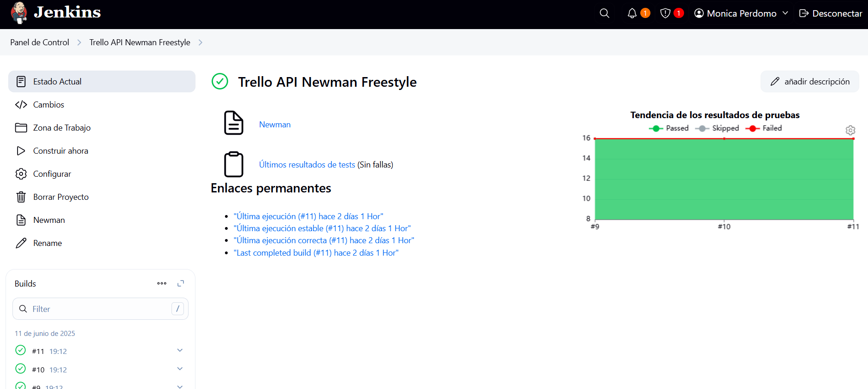This screenshot has width=868, height=389.
Task: Open Última ejecución (#11) permalink
Action: [308, 216]
